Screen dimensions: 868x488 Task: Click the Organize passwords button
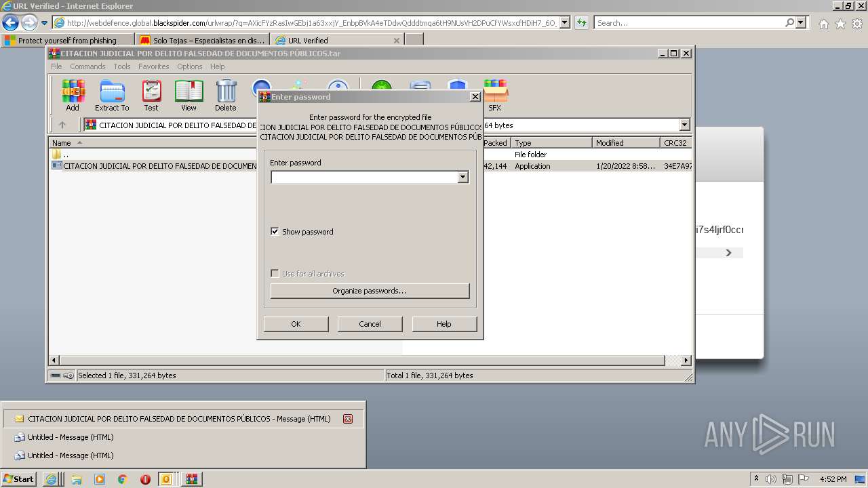tap(370, 291)
